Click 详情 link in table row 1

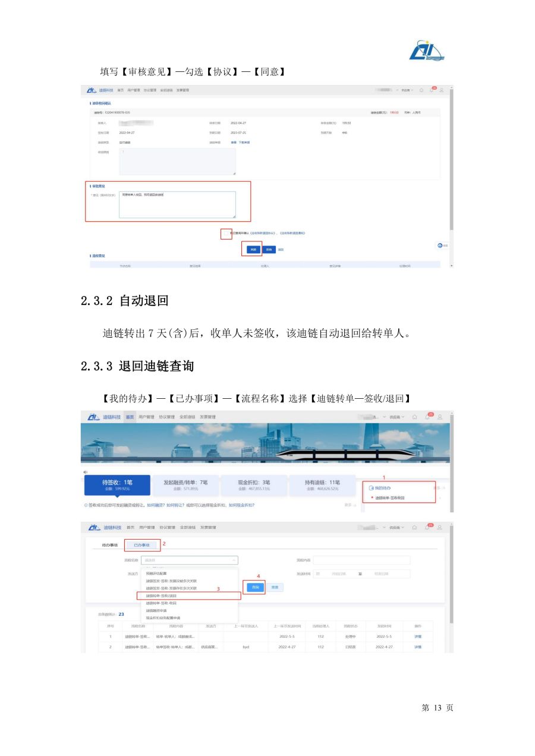(x=418, y=637)
